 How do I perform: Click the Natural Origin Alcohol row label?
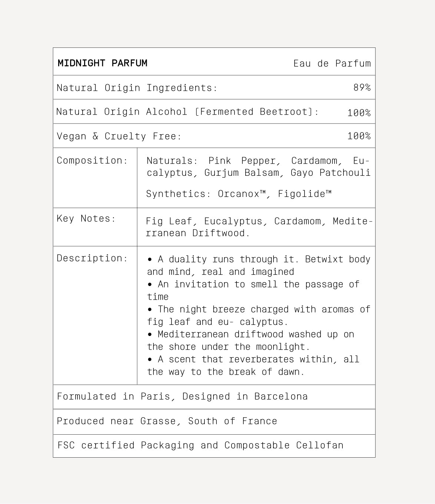pos(187,112)
